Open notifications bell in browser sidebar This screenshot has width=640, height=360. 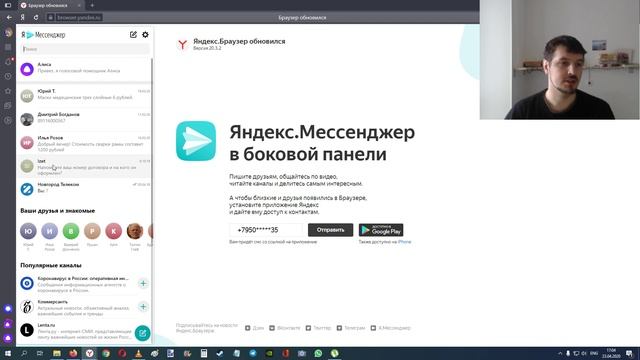(8, 62)
